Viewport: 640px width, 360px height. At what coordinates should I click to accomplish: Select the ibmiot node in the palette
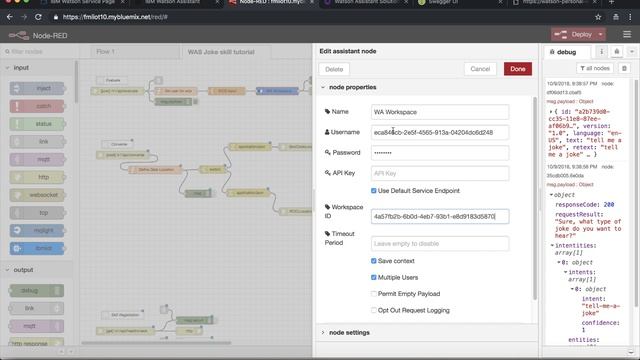pyautogui.click(x=37, y=248)
